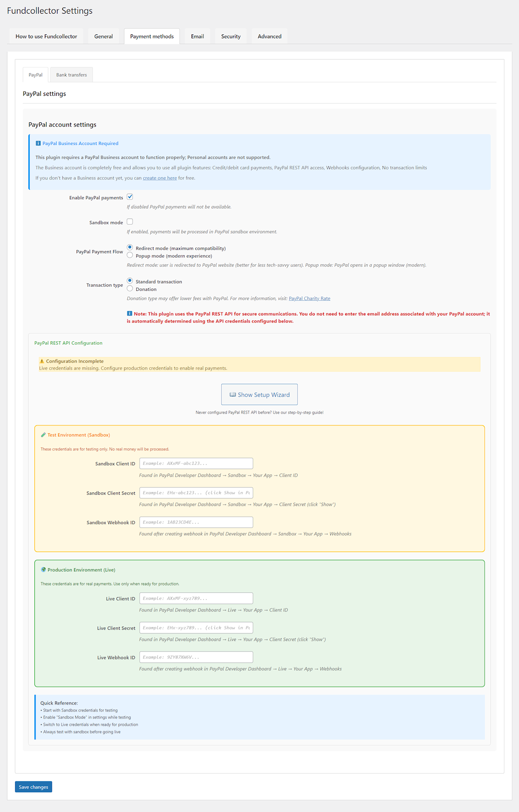This screenshot has height=812, width=519.
Task: Select Popup mode (modern experience) radio
Action: pos(130,255)
